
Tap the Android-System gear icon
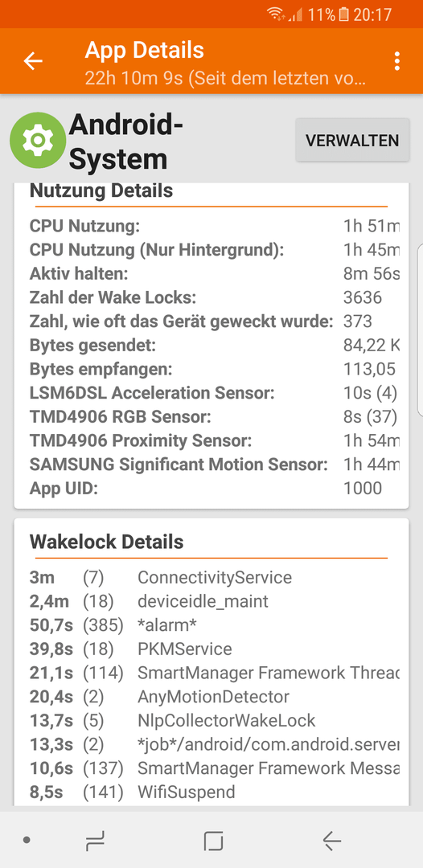point(38,140)
